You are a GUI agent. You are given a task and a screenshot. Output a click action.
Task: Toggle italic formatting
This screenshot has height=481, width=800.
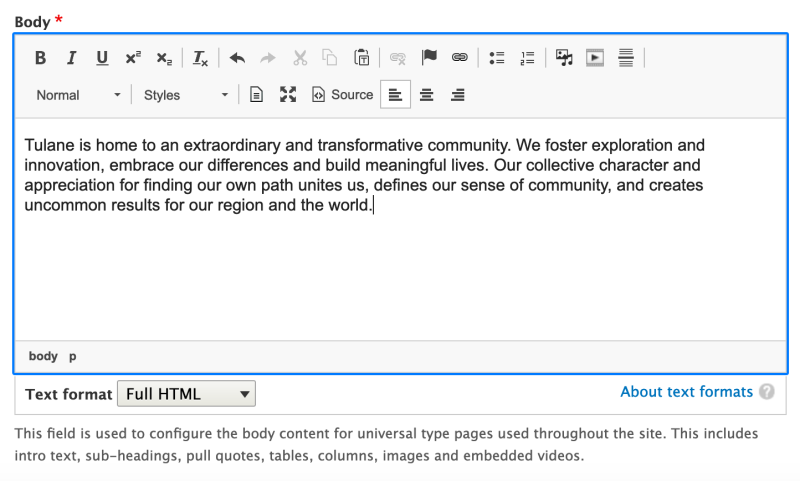tap(71, 58)
